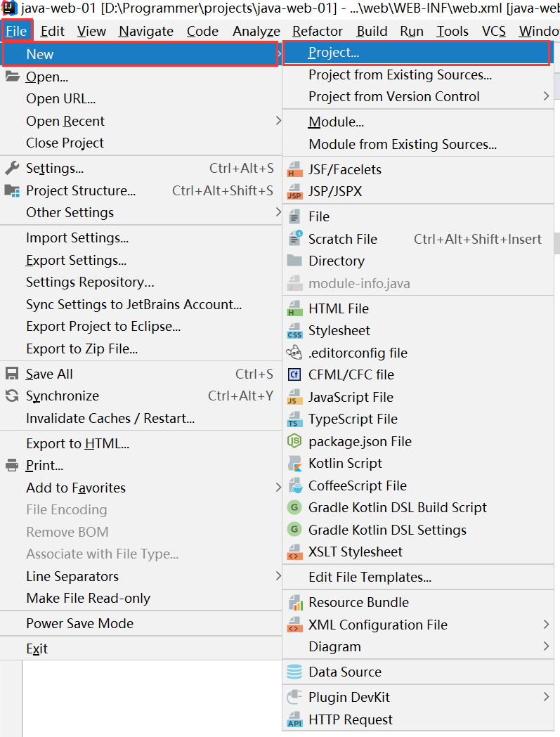Click the HTTP Request API icon
The image size is (560, 737).
point(294,719)
